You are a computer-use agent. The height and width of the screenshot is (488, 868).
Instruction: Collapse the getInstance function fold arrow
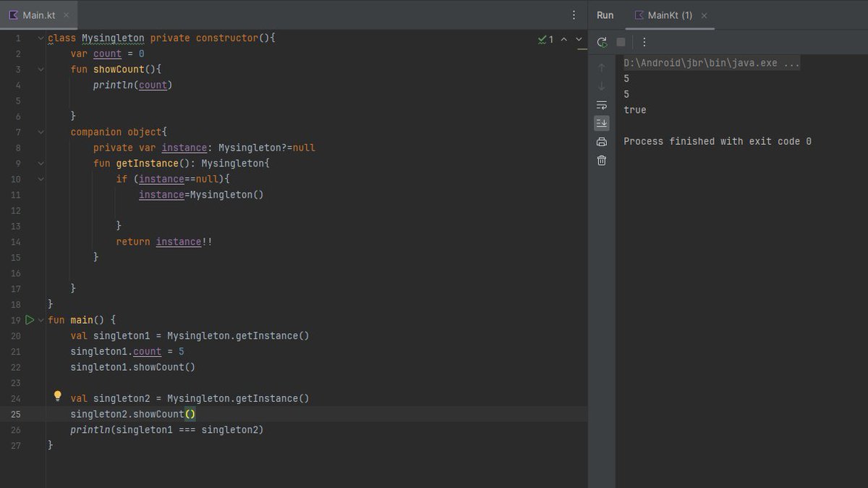click(41, 164)
